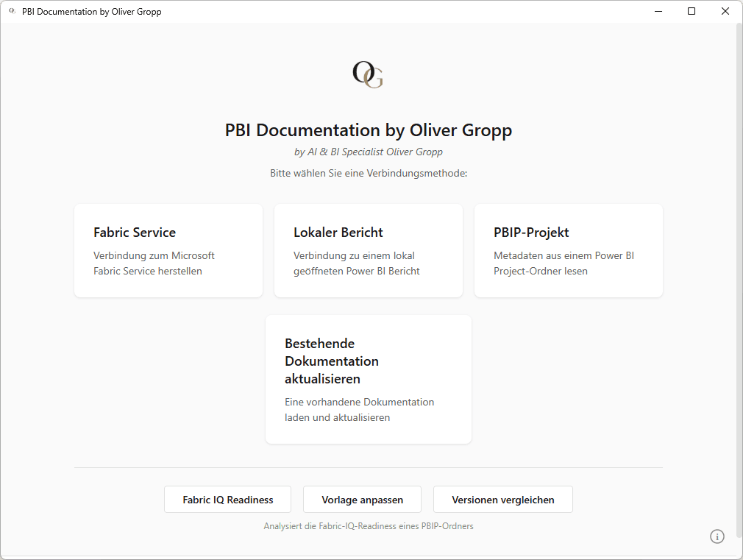This screenshot has height=560, width=743.
Task: Click the OG logo at top
Action: 368,74
